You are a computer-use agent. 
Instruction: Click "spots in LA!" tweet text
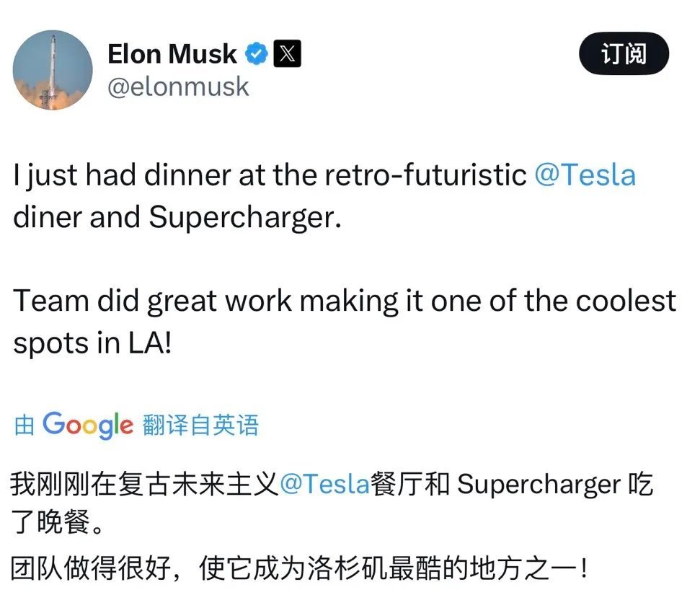92,343
